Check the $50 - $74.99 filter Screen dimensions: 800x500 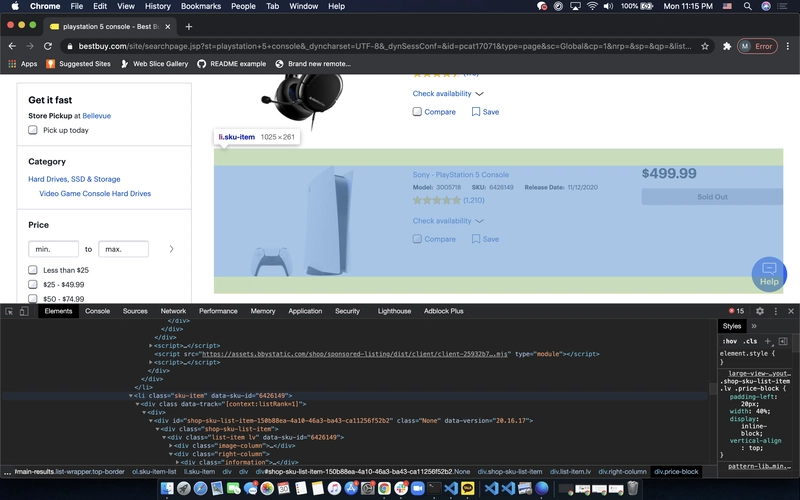(x=33, y=298)
